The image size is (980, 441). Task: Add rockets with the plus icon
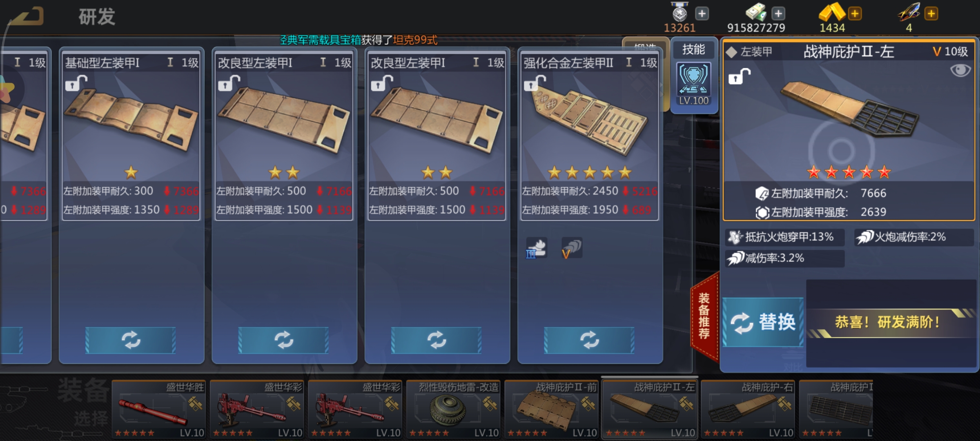click(x=931, y=13)
